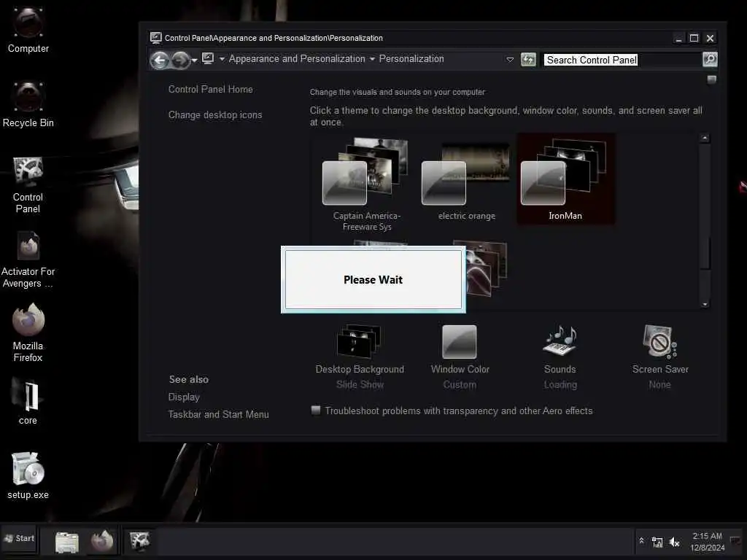747x560 pixels.
Task: Click the None label under Screen Saver
Action: point(659,384)
